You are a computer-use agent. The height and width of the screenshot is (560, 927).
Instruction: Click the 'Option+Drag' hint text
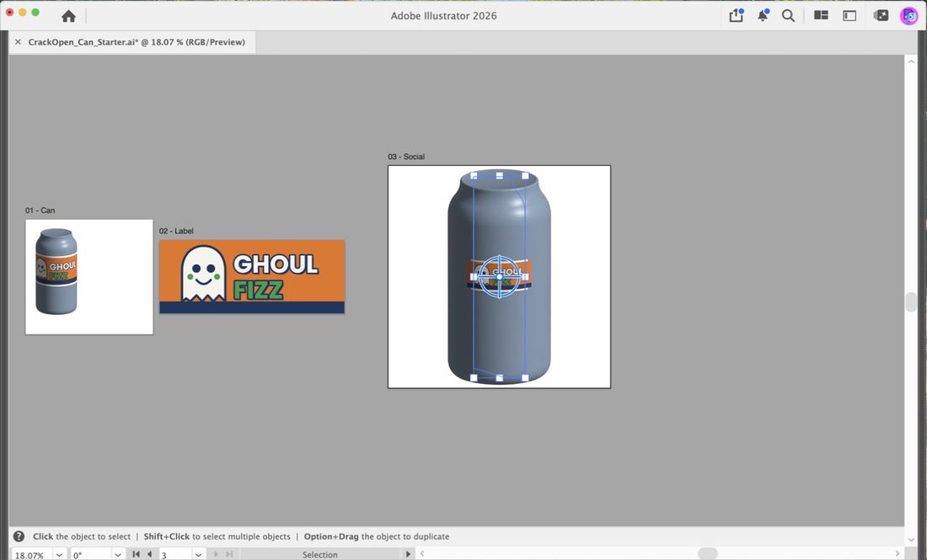tap(331, 536)
